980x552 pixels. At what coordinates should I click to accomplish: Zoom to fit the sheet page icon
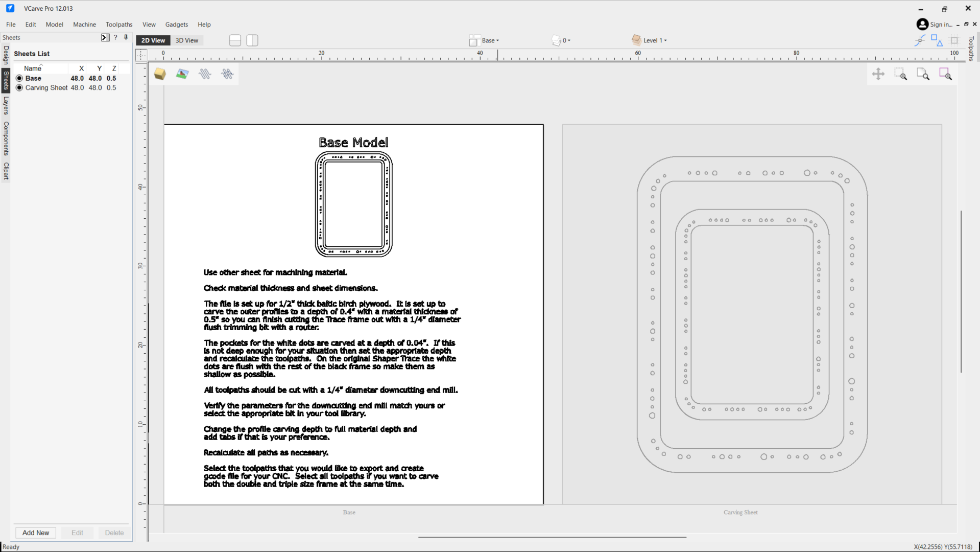923,74
